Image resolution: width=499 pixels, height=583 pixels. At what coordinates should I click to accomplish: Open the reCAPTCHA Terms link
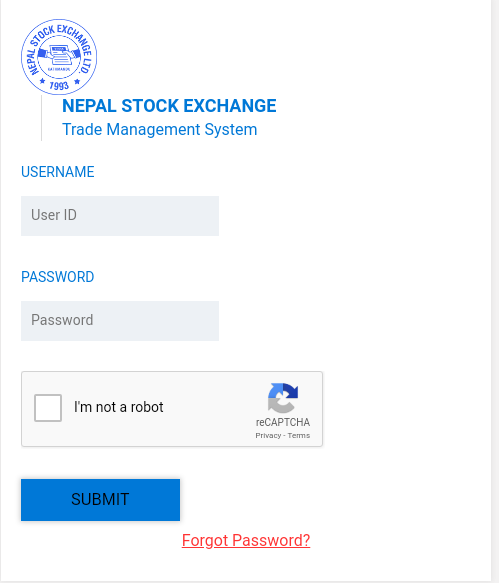coord(299,435)
